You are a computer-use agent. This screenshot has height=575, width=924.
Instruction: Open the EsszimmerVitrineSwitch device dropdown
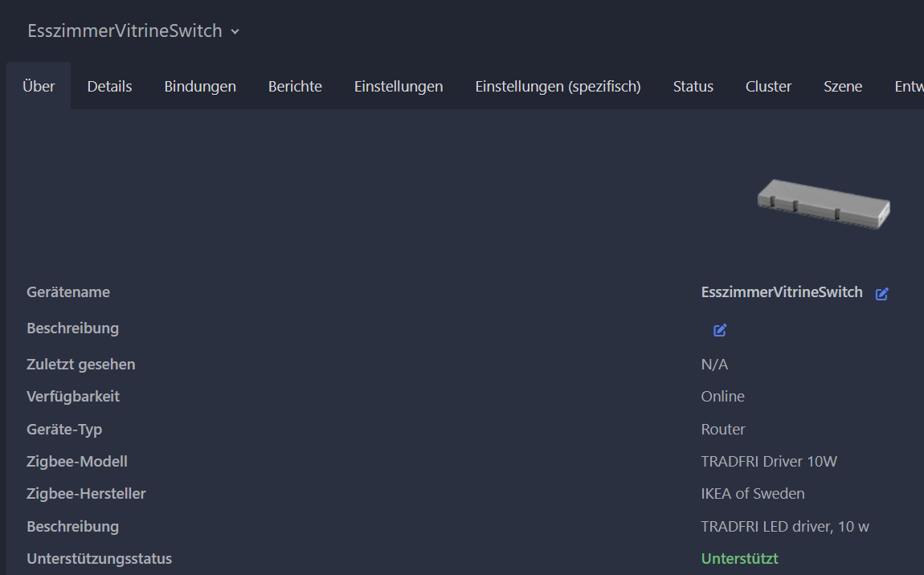point(133,31)
